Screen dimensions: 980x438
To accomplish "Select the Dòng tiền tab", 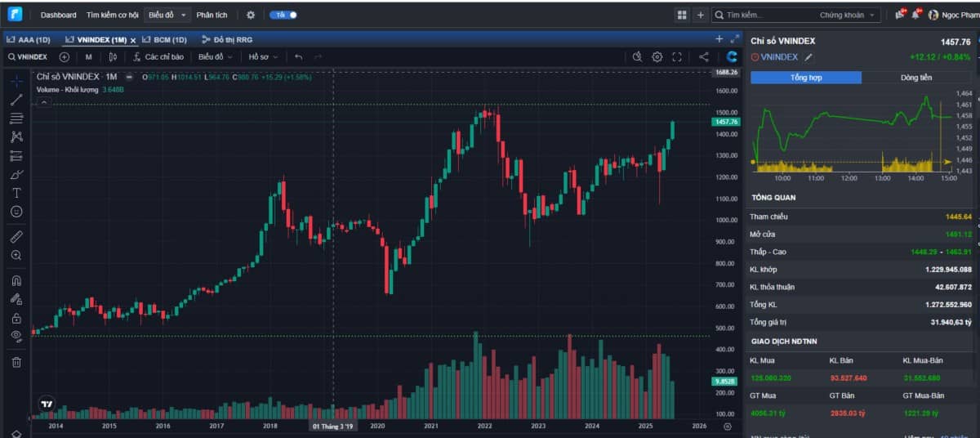I will 916,78.
